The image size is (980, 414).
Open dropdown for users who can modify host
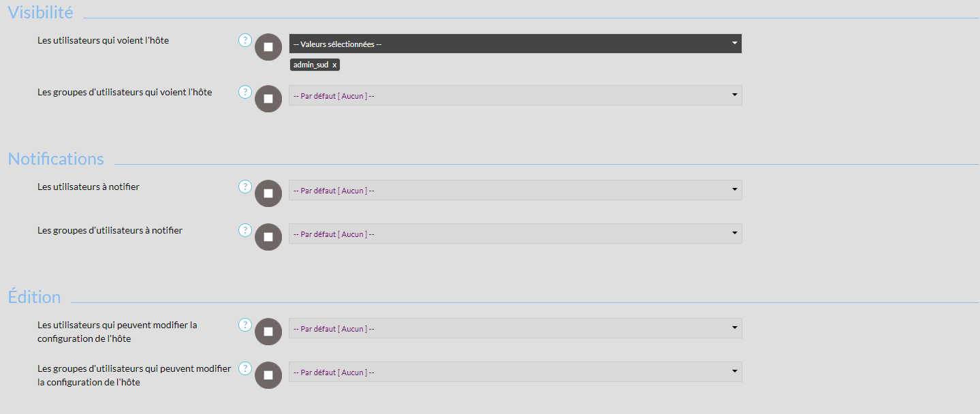tap(515, 328)
